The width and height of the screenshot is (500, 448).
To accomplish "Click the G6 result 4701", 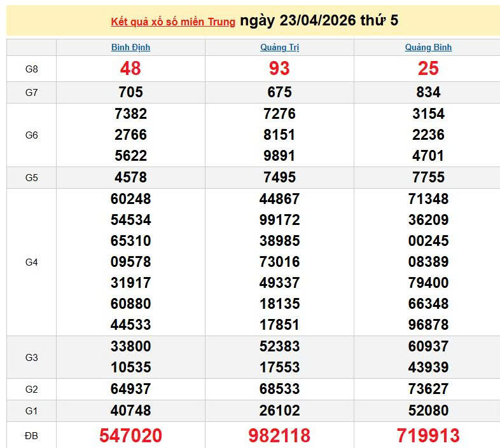I will click(x=428, y=156).
